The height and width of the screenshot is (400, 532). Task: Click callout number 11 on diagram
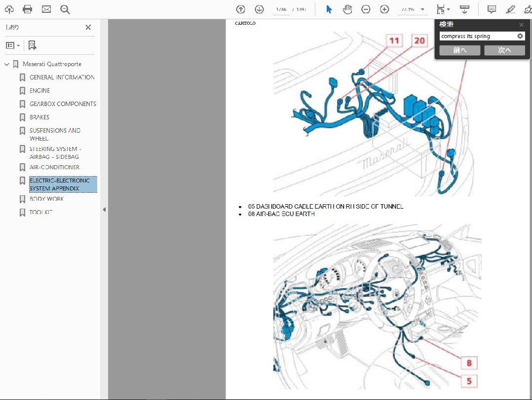394,40
